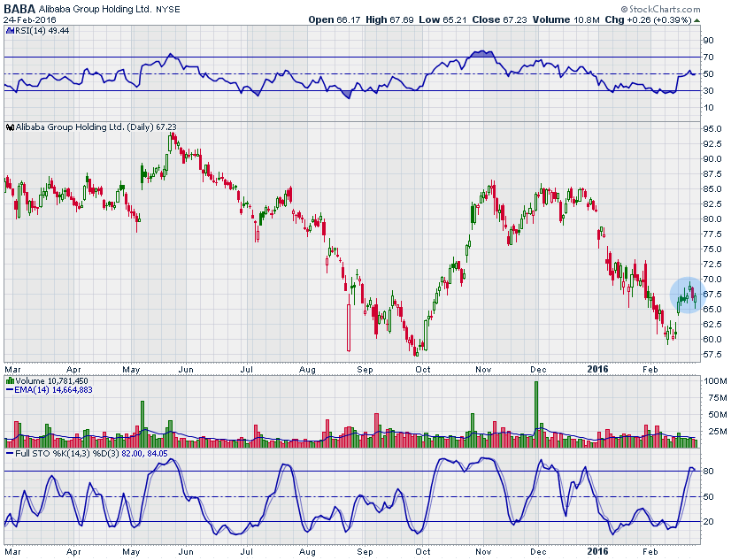Click the 'Alibaba Group Holding Ltd. (Daily) 67.23' label
Screen dimensions: 731x560
coord(96,127)
